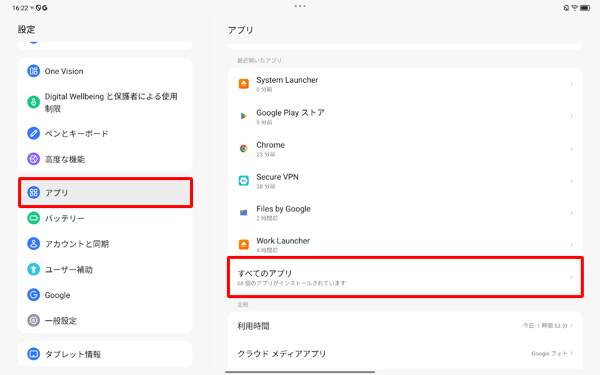Select One Vision in settings menu
600x375 pixels.
(105, 71)
